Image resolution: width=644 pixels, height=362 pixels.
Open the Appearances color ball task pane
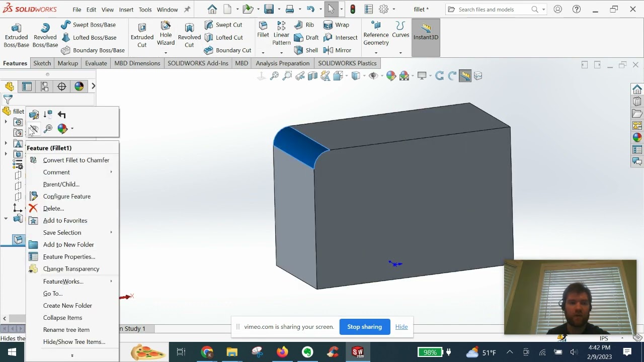coord(637,137)
